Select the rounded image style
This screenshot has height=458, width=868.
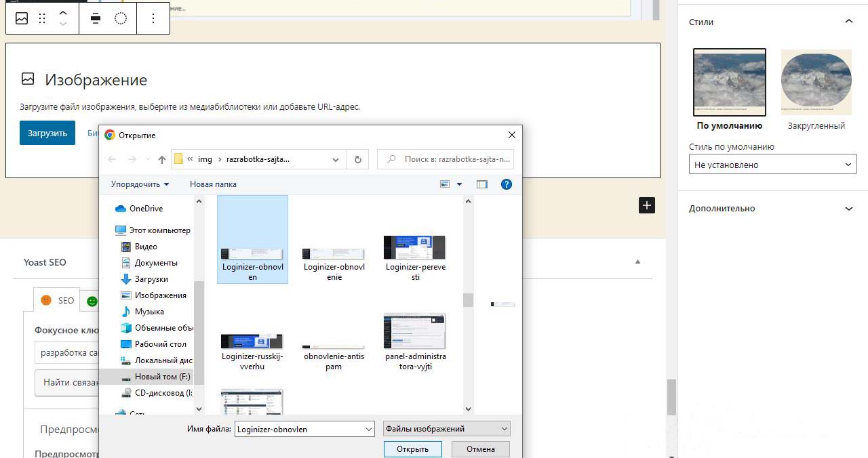(x=816, y=83)
